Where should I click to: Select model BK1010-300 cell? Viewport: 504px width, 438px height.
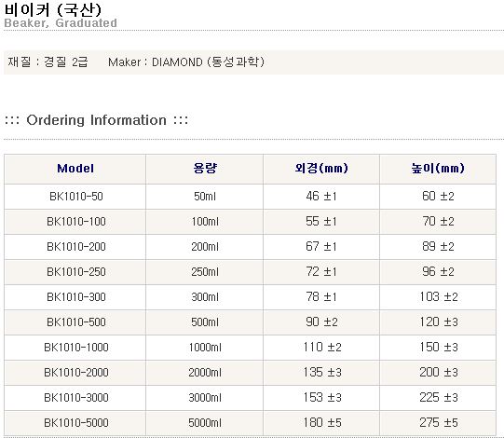click(75, 297)
